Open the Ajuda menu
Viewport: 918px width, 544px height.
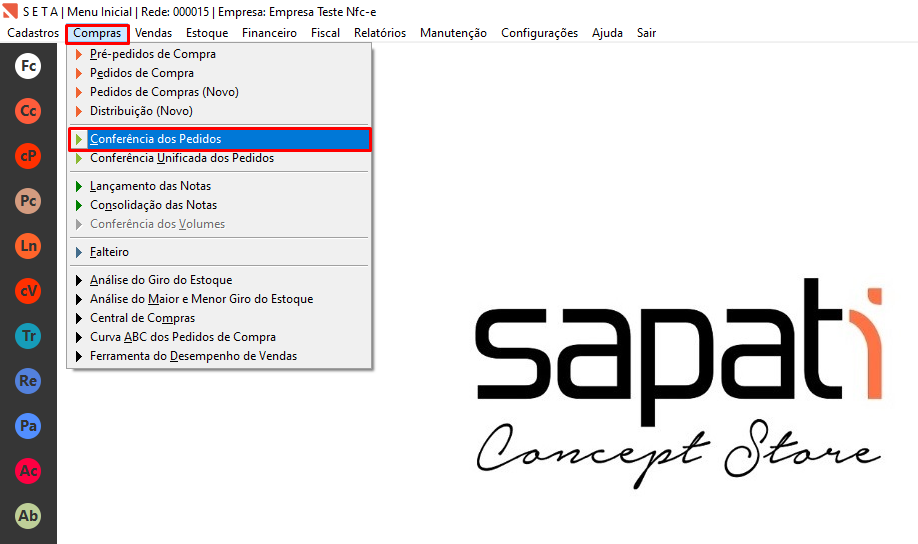[x=607, y=33]
